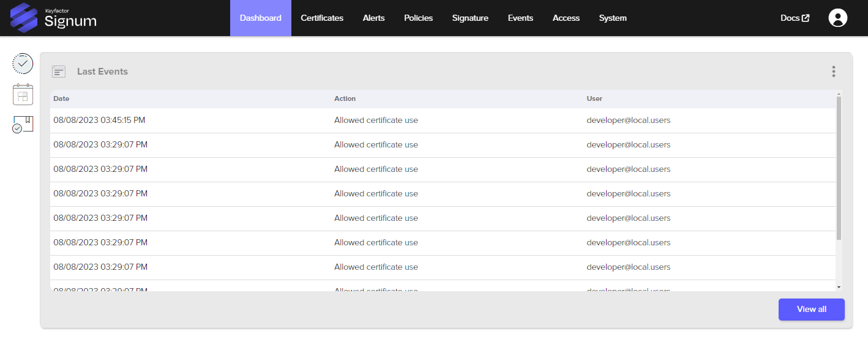
Task: Open the Signature menu item
Action: pyautogui.click(x=470, y=18)
